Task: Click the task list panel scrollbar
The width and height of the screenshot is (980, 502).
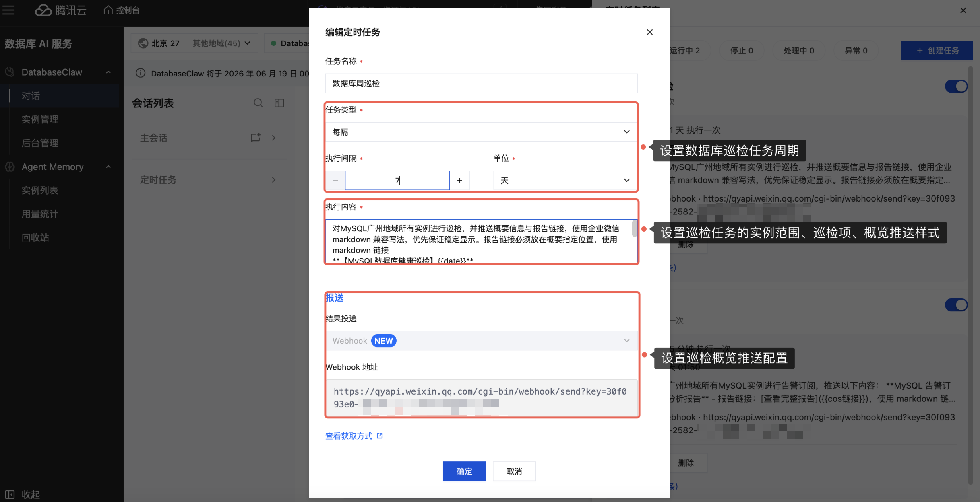Action: point(970,276)
